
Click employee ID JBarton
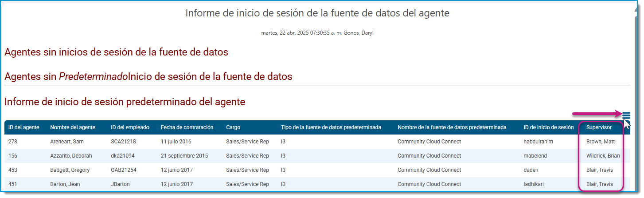click(x=120, y=184)
